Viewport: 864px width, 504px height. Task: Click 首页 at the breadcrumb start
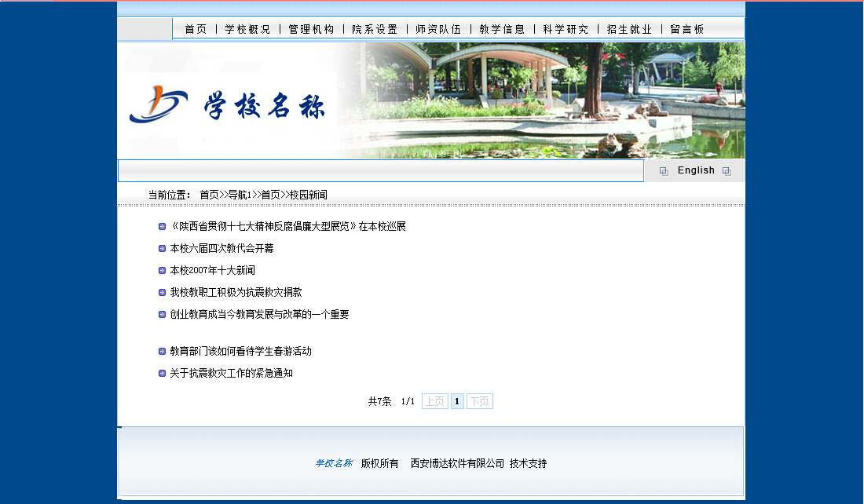click(209, 195)
